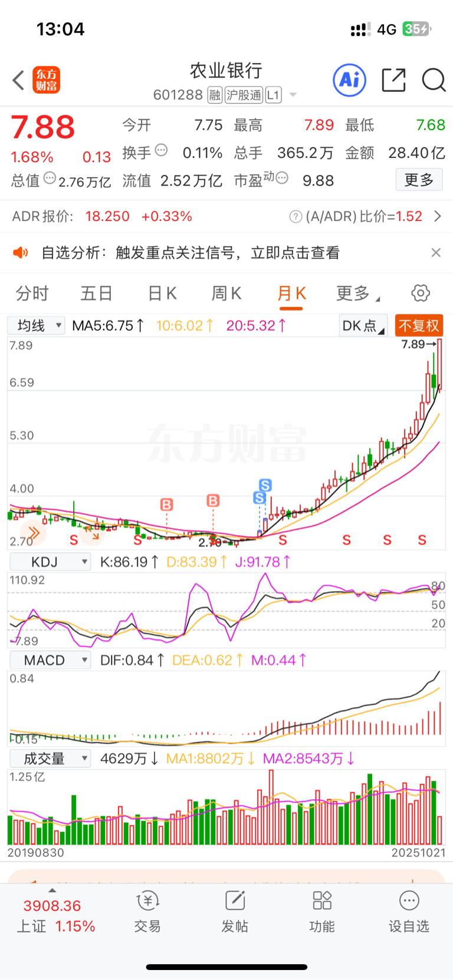Tap the 7.88 current price
Screen dimensions: 453x980
point(43,127)
